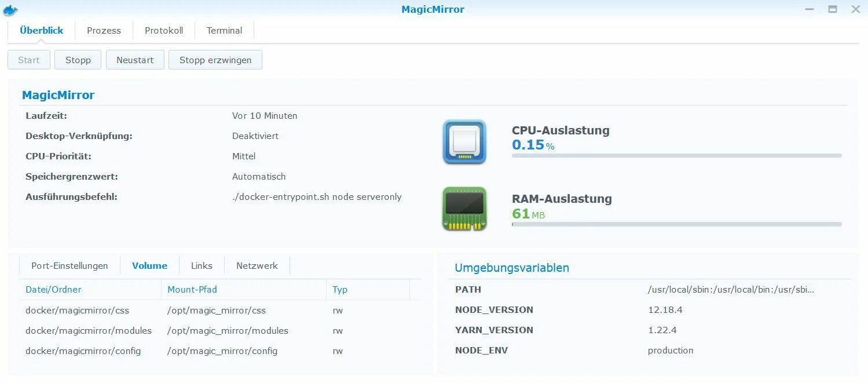Stay on the Überblick tab
Viewport: 868px width, 383px height.
coord(42,30)
